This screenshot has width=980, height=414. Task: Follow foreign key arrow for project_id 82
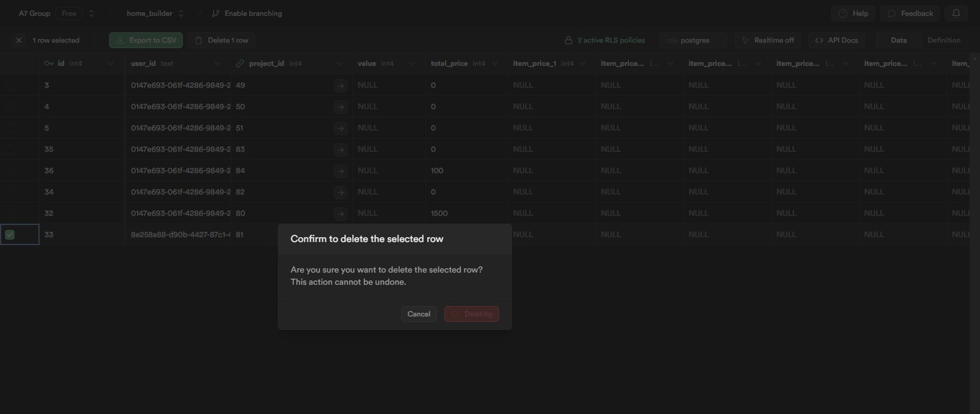click(341, 193)
